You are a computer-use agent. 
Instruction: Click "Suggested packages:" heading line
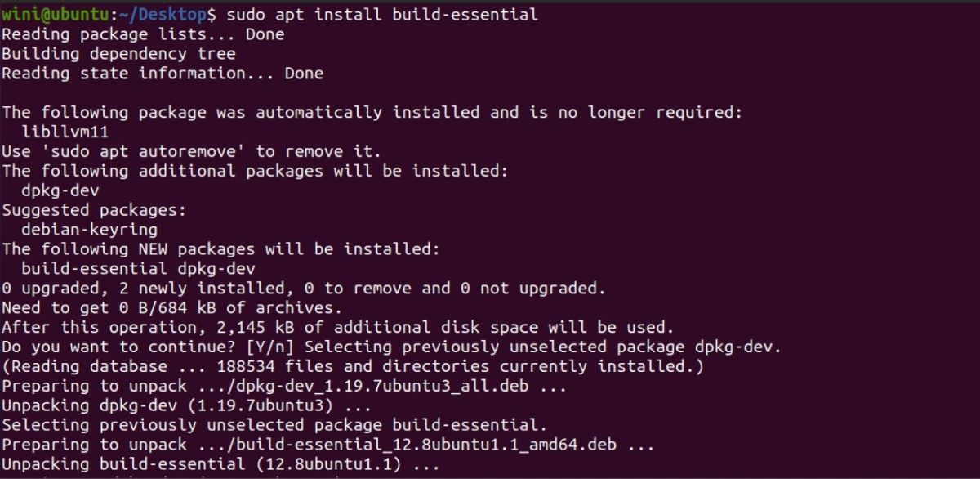click(94, 210)
